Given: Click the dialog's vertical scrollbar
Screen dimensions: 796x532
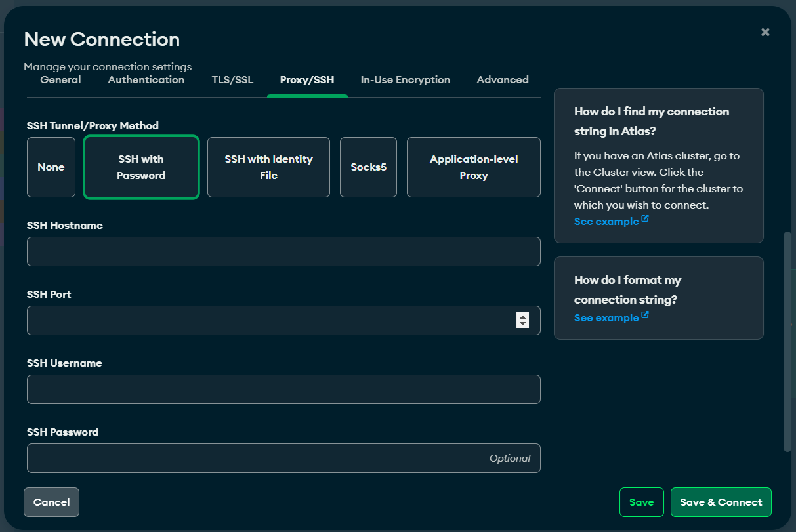Looking at the screenshot, I should [x=787, y=341].
